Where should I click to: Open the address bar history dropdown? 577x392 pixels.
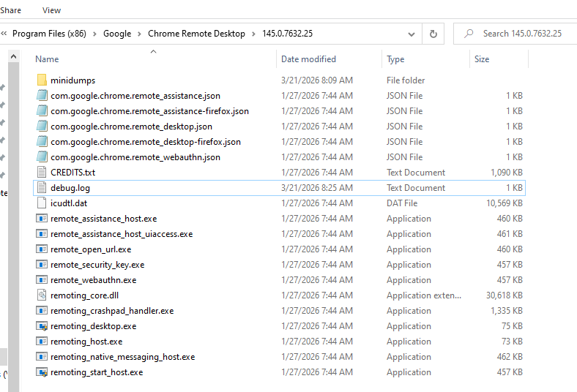pos(412,34)
